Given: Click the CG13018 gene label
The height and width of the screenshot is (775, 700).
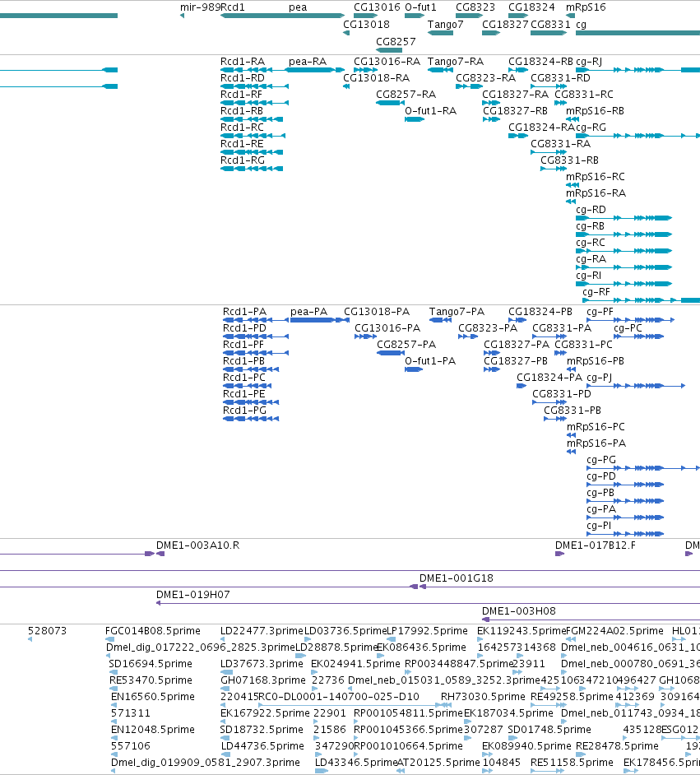Looking at the screenshot, I should pyautogui.click(x=367, y=25).
